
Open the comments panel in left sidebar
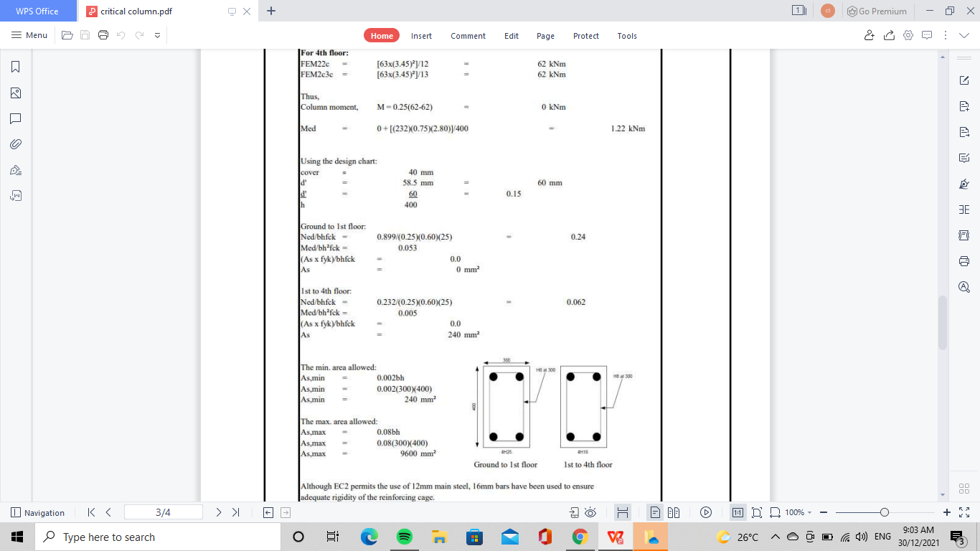click(15, 118)
